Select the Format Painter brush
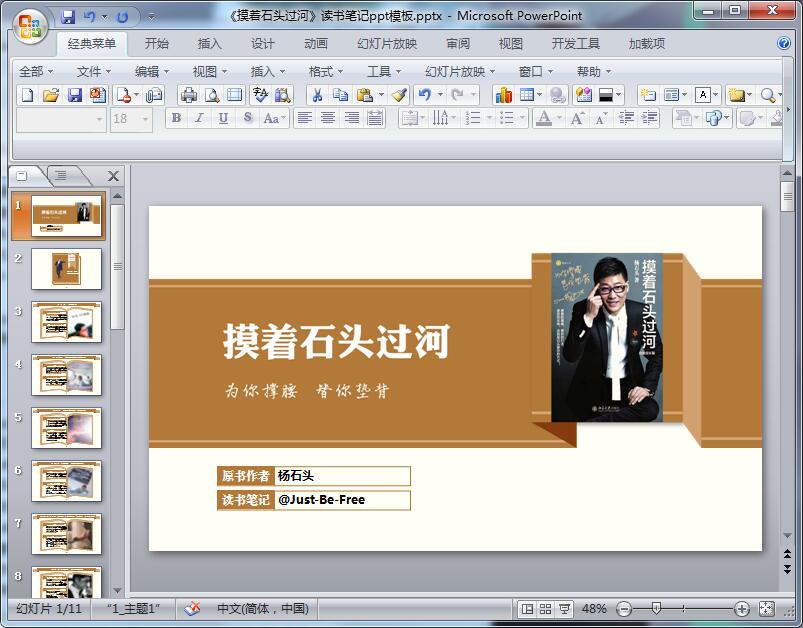This screenshot has height=628, width=803. [399, 95]
